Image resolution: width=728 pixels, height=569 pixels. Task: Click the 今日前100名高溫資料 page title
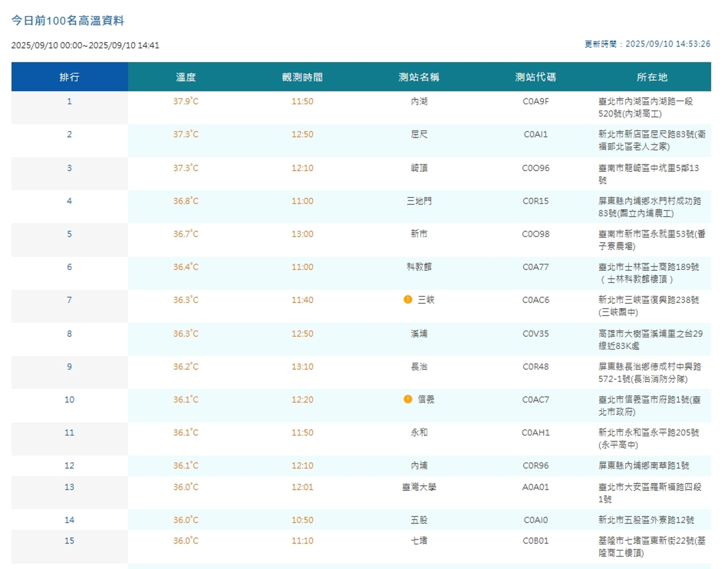(x=68, y=20)
